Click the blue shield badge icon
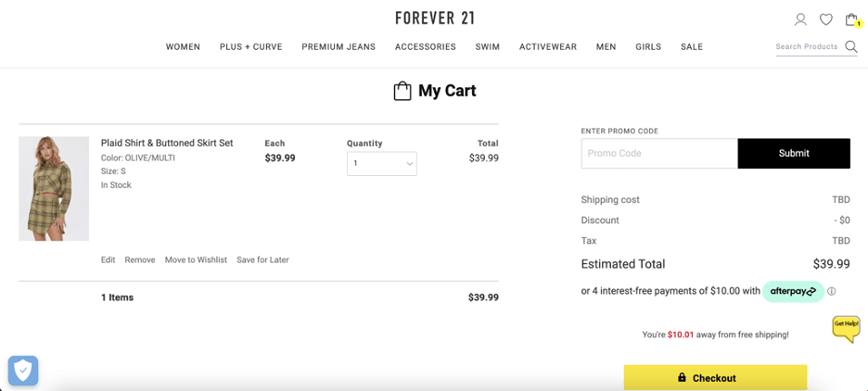Image resolution: width=868 pixels, height=391 pixels. [x=22, y=371]
